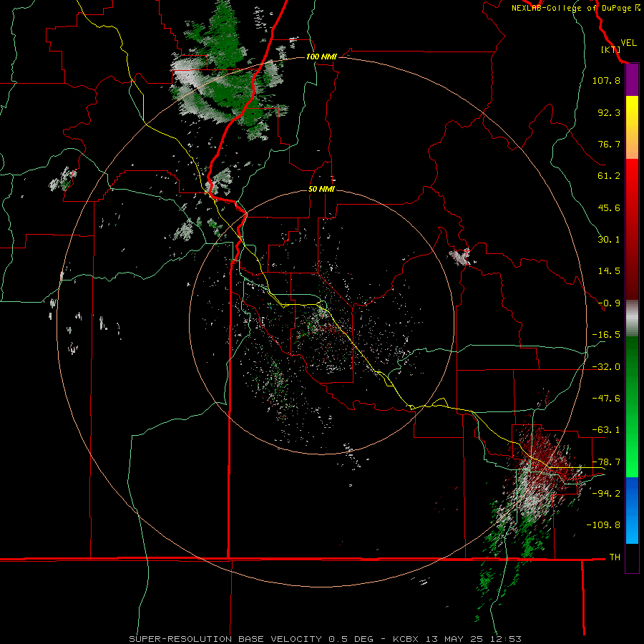Click the 100 NMI range ring label
644x644 pixels.
coord(321,57)
